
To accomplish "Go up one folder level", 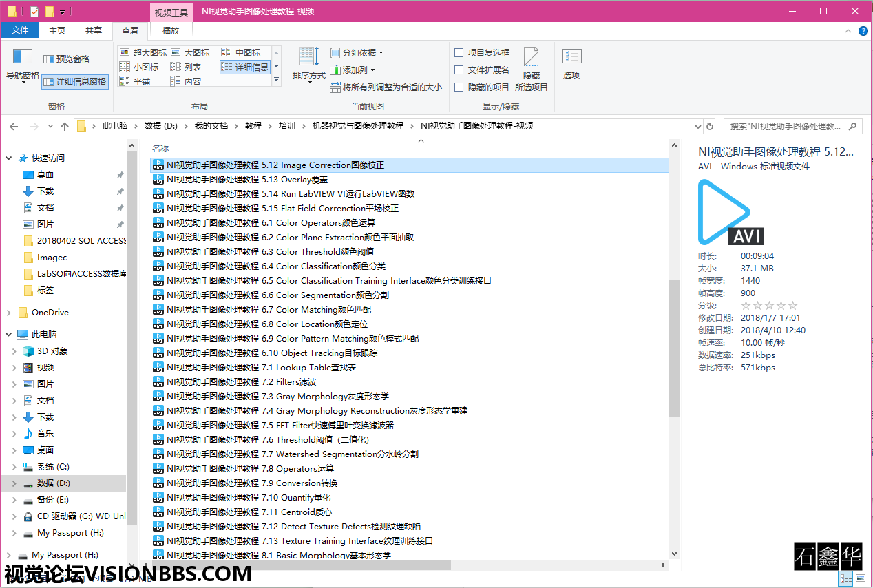I will pos(65,127).
